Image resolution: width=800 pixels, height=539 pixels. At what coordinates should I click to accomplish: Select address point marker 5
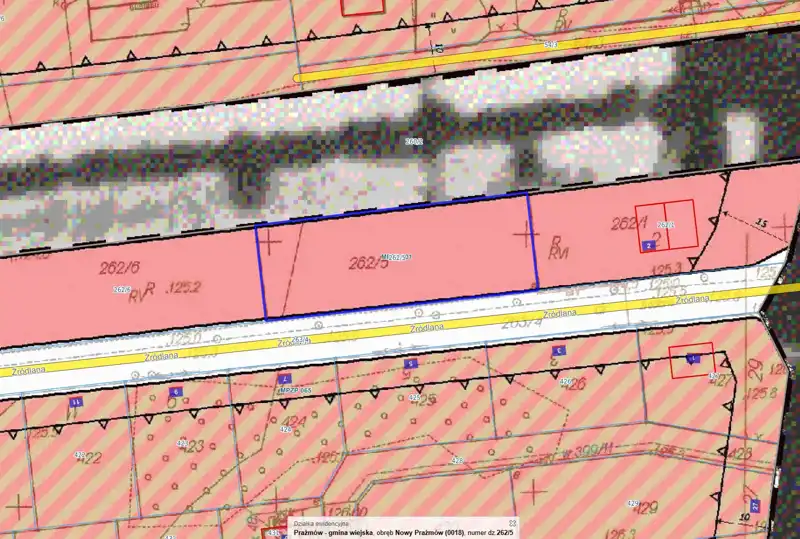point(409,364)
